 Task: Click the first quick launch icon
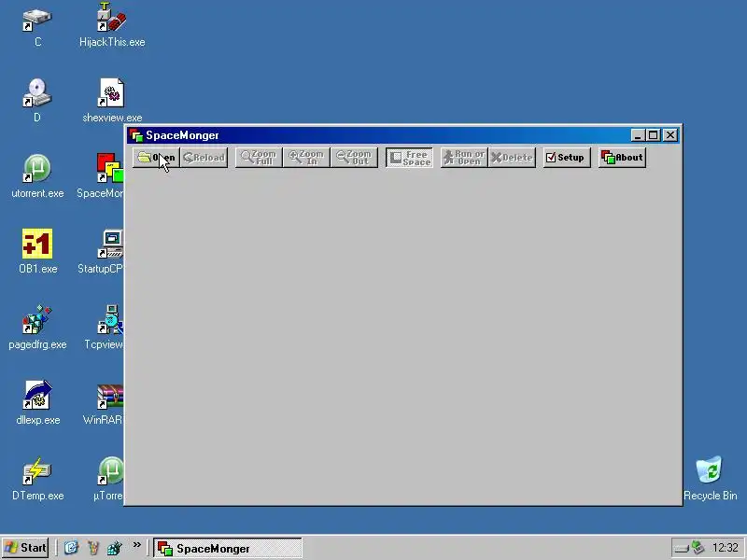point(71,548)
